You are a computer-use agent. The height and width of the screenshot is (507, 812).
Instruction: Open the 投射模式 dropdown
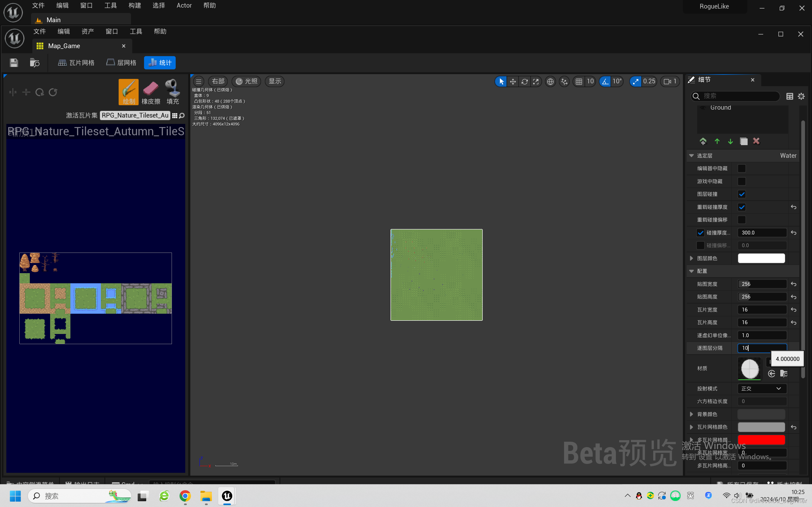tap(762, 388)
